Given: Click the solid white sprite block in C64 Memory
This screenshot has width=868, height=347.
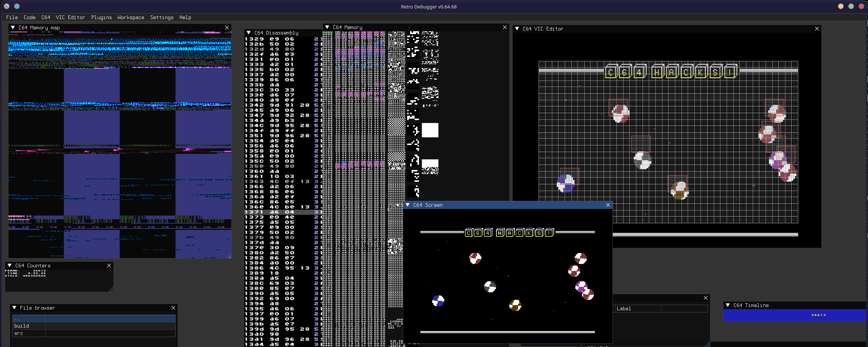Looking at the screenshot, I should click(430, 130).
